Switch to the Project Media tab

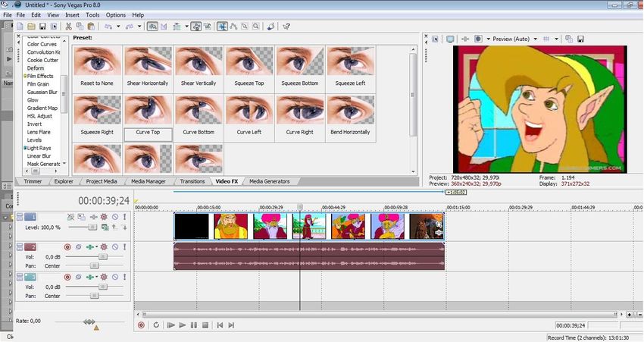coord(102,181)
